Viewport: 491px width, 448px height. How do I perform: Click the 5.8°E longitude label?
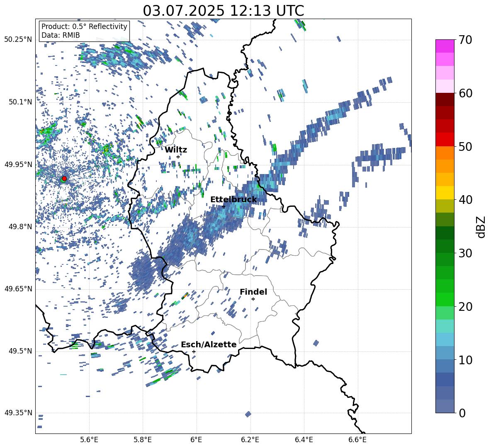[x=143, y=440]
